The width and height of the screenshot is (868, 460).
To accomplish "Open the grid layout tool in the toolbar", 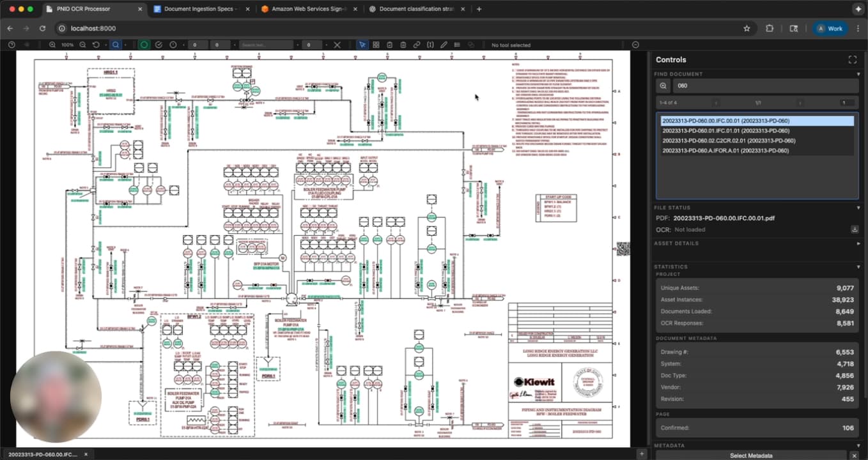I will tap(376, 45).
